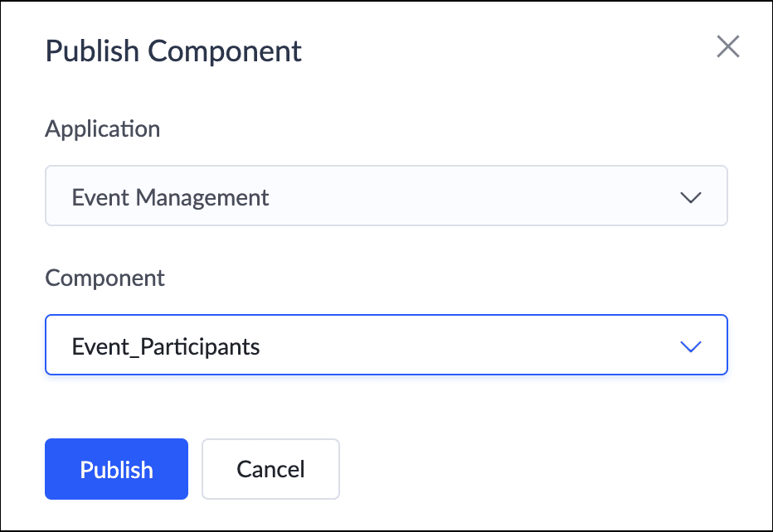
Task: Expand the Component dropdown list
Action: pyautogui.click(x=386, y=346)
